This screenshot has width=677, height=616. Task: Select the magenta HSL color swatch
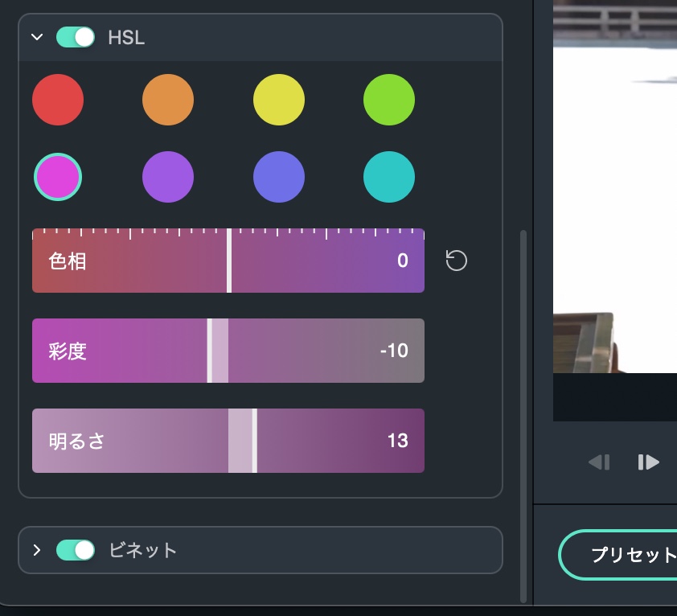(58, 176)
